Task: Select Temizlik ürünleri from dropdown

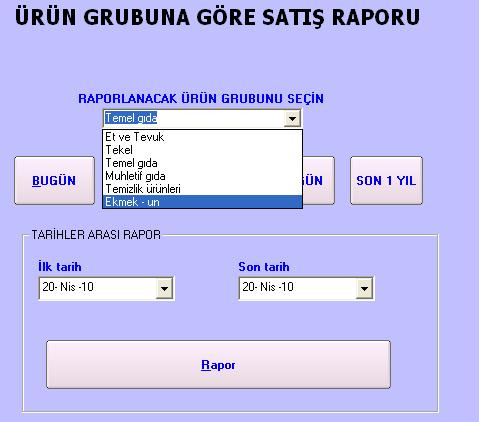Action: tap(202, 189)
